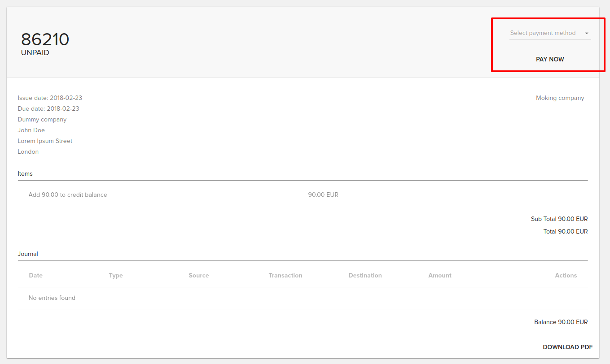
Task: Click the Due date 2018-02-23 text
Action: (x=48, y=108)
